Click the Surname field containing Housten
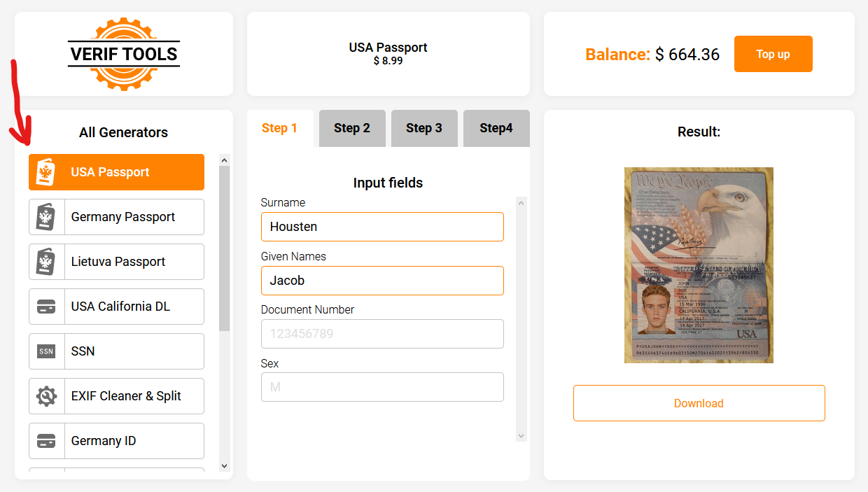The height and width of the screenshot is (492, 868). coord(382,227)
